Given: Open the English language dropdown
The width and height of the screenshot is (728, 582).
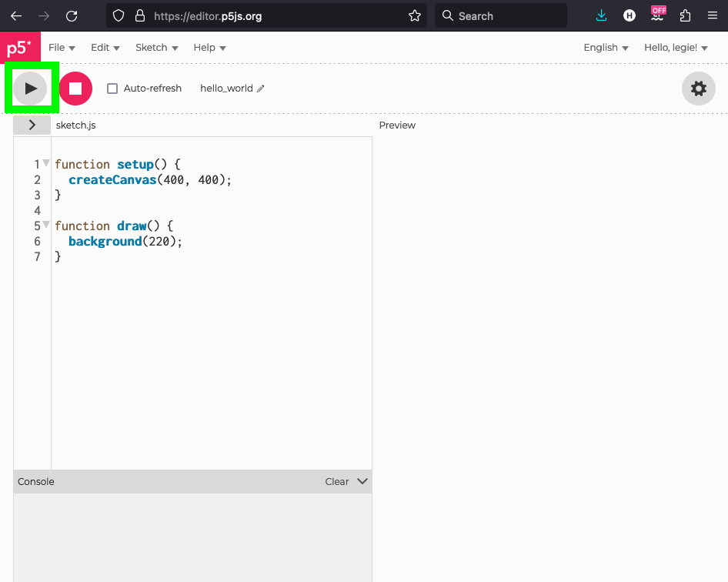Looking at the screenshot, I should (606, 48).
